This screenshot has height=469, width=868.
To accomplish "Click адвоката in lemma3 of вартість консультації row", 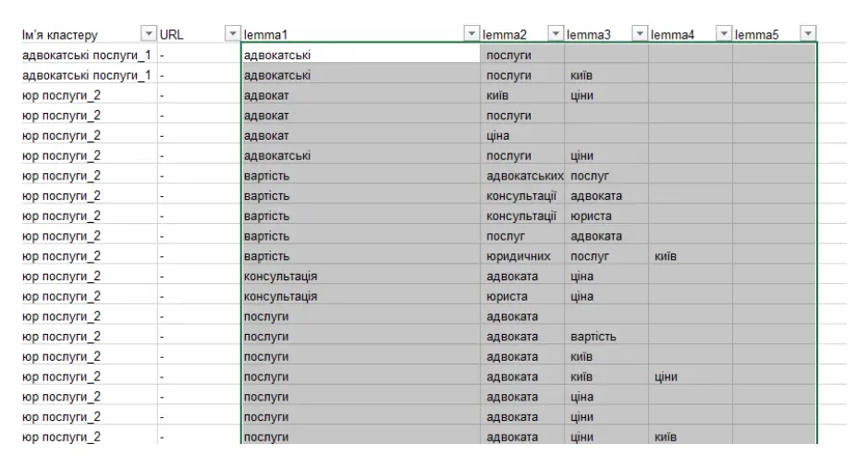I will pos(606,196).
